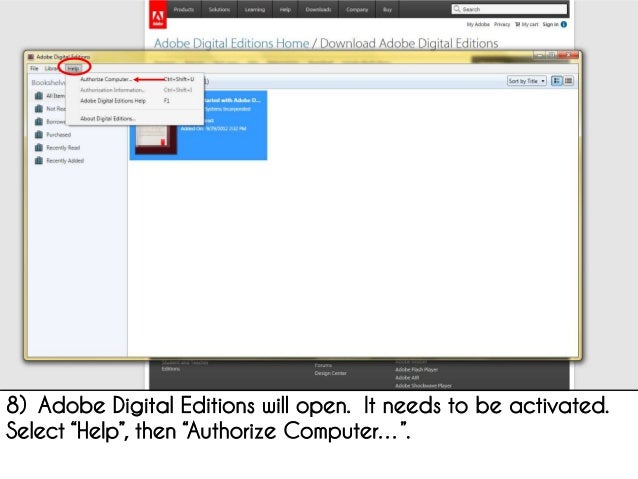This screenshot has height=479, width=638.
Task: Switch to thumbnail view icon
Action: tap(556, 81)
